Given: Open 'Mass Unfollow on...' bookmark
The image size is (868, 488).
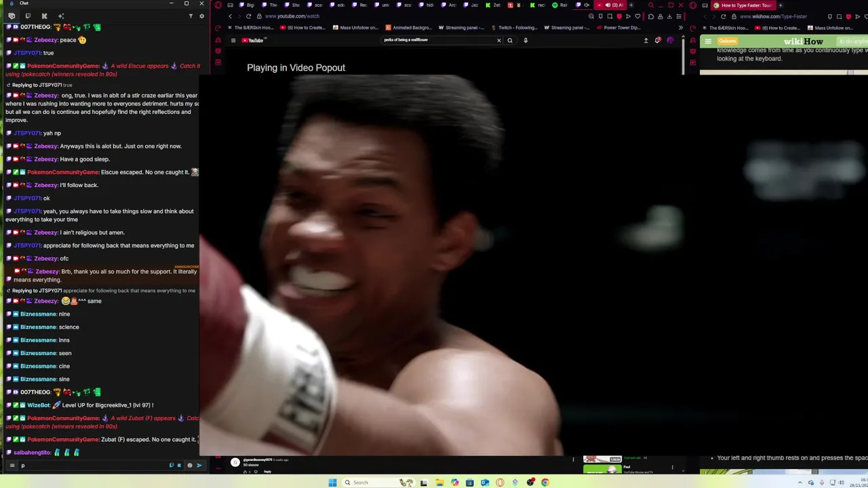Looking at the screenshot, I should coord(355,28).
